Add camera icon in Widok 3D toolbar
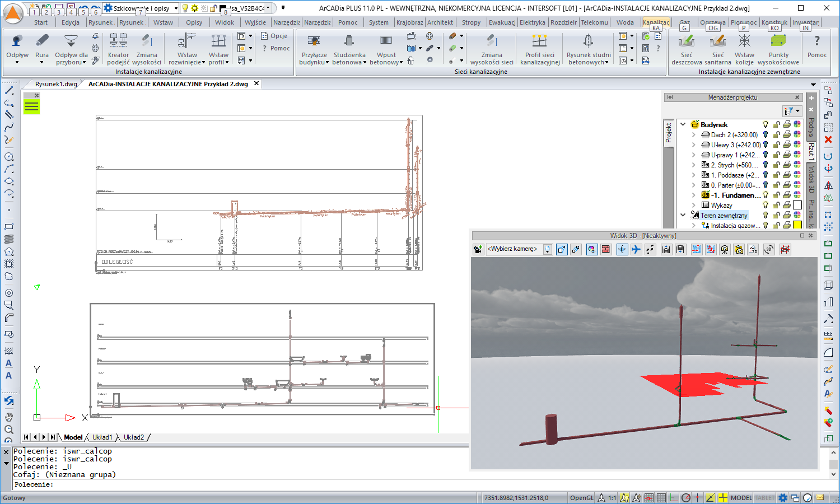Screen dimensions: 840x504 point(478,249)
